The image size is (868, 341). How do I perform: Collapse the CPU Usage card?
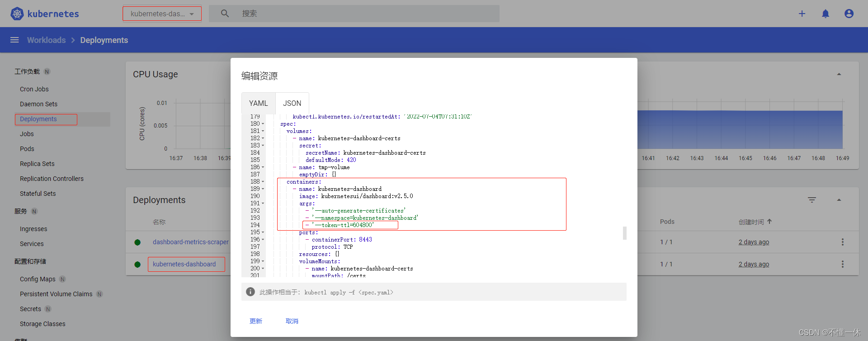pos(839,74)
